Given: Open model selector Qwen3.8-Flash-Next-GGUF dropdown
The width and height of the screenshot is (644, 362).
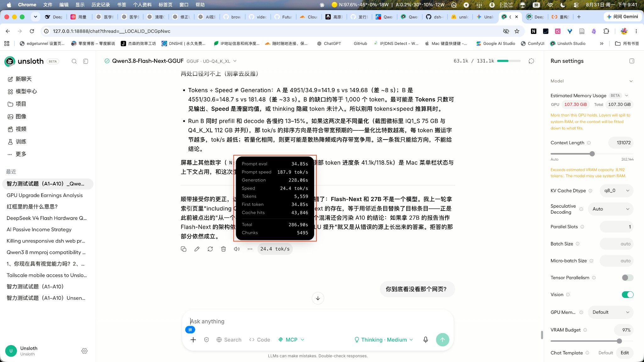Looking at the screenshot, I should (x=170, y=61).
